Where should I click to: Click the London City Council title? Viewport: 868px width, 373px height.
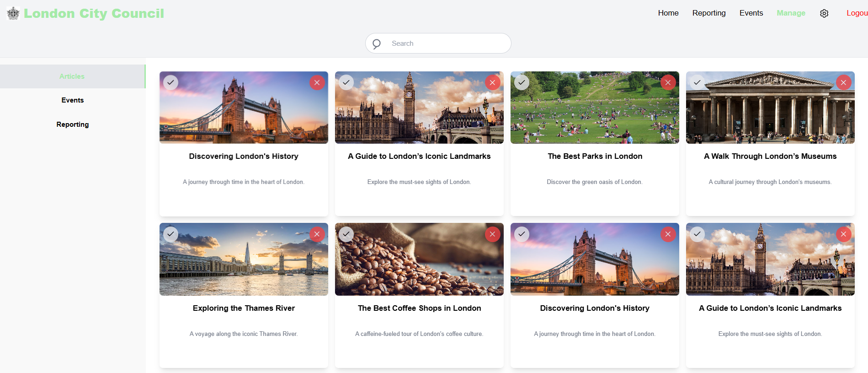pyautogui.click(x=94, y=13)
